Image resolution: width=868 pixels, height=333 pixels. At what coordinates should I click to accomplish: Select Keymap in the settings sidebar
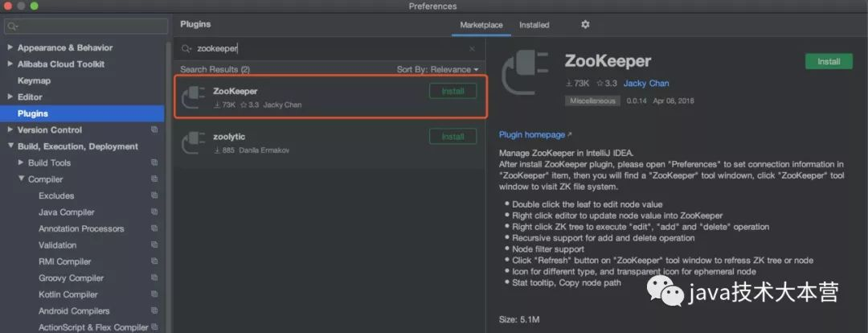34,80
